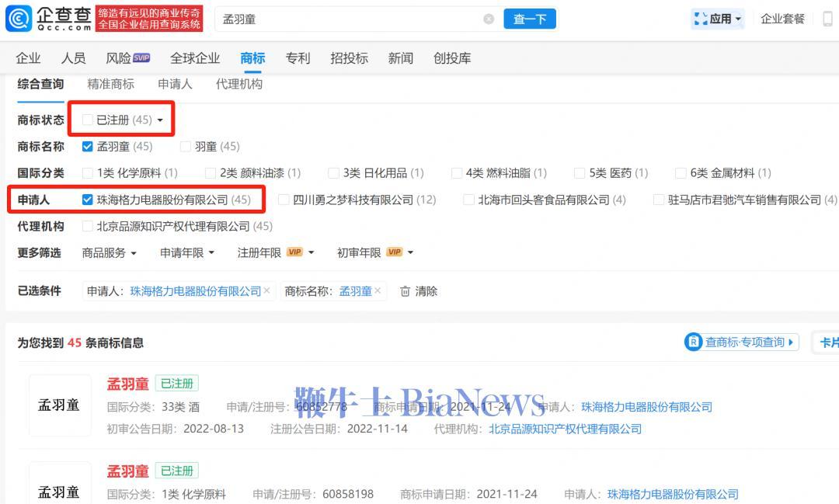Open the second 孟羽童 trademark title link

127,471
